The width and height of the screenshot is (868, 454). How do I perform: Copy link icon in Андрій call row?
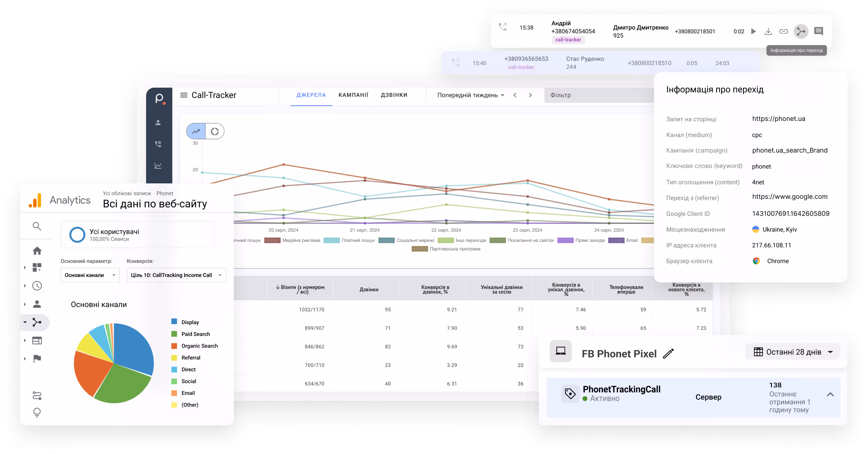784,31
